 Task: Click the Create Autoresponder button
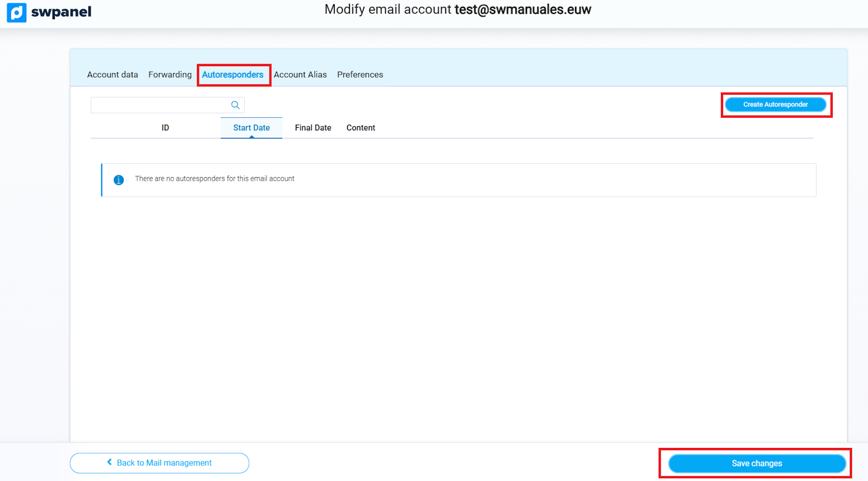click(x=776, y=105)
